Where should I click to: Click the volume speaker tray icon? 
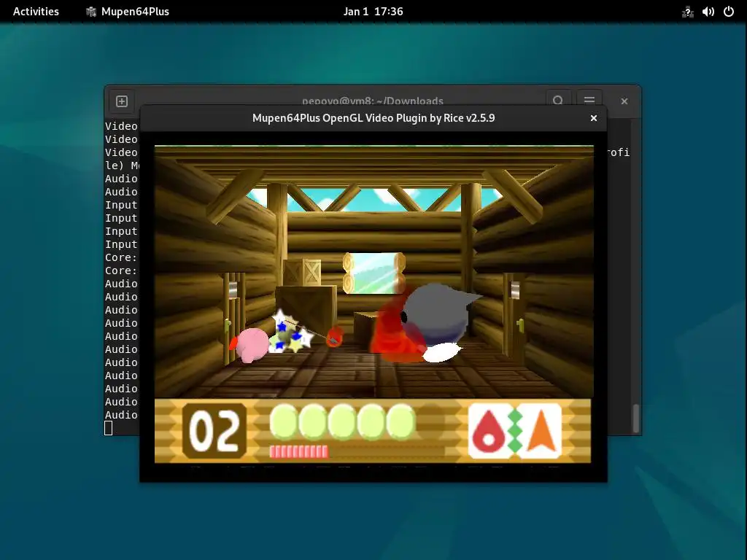708,12
